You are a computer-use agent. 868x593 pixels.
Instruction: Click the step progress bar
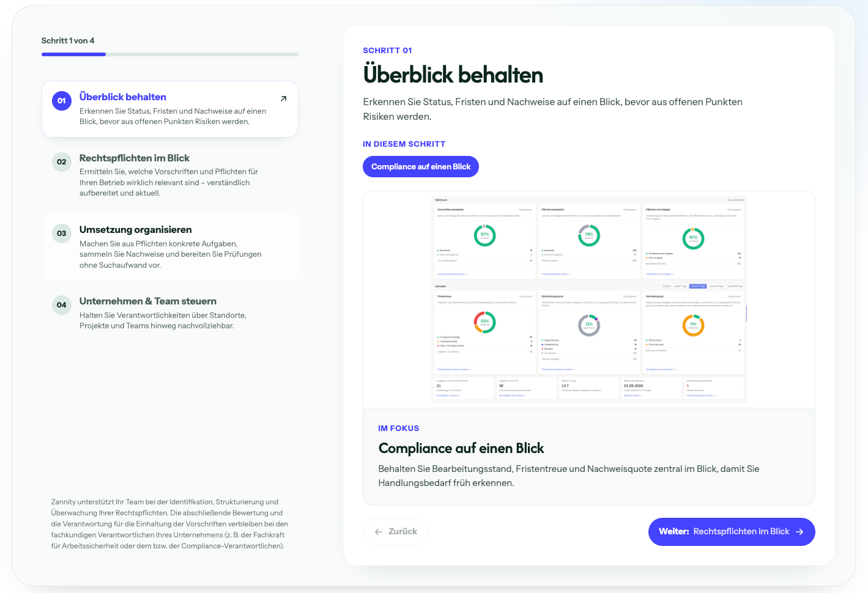[170, 54]
